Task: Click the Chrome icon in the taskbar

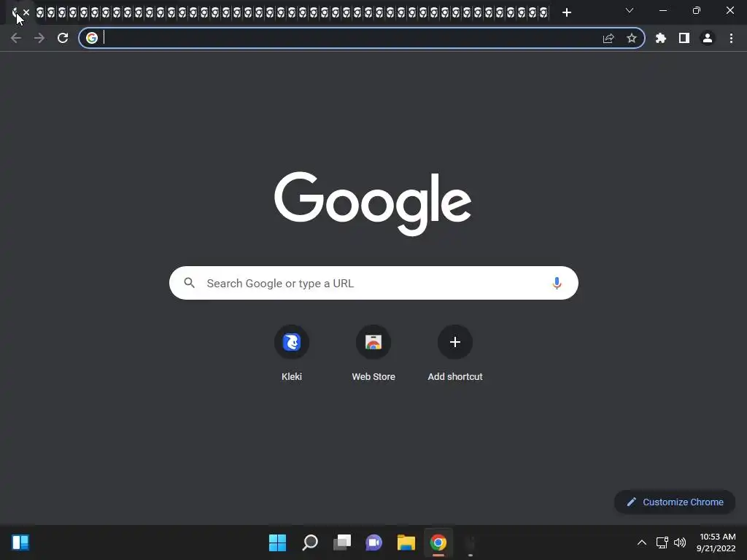Action: 438,542
